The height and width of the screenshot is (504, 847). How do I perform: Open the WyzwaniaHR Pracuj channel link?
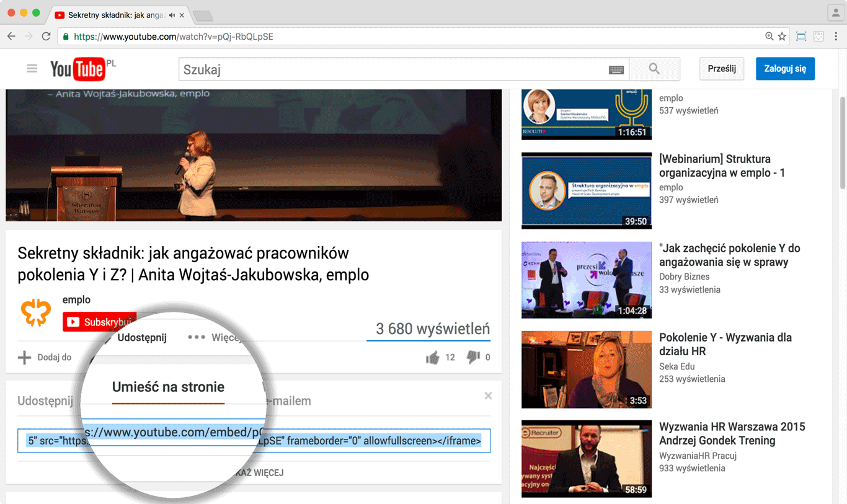pyautogui.click(x=697, y=455)
